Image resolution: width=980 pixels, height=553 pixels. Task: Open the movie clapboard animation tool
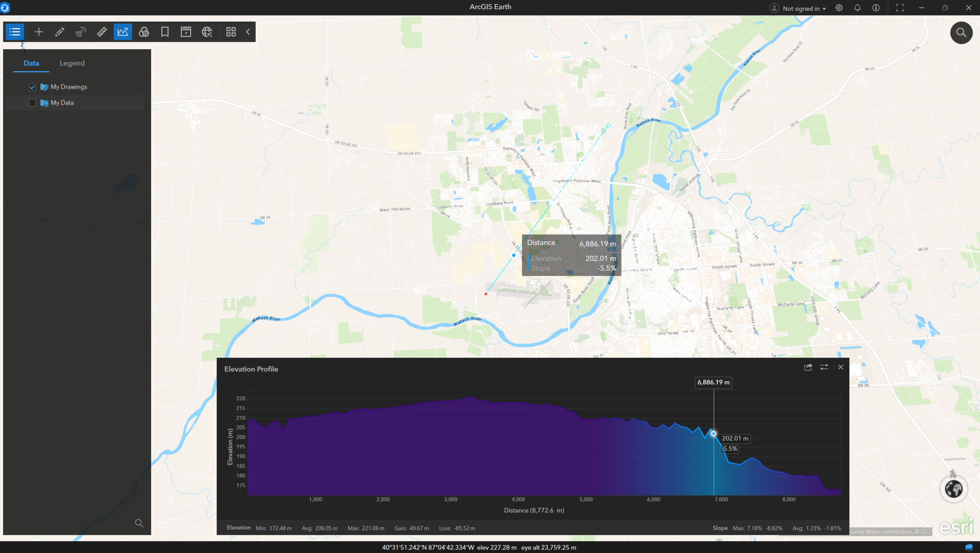(x=186, y=32)
